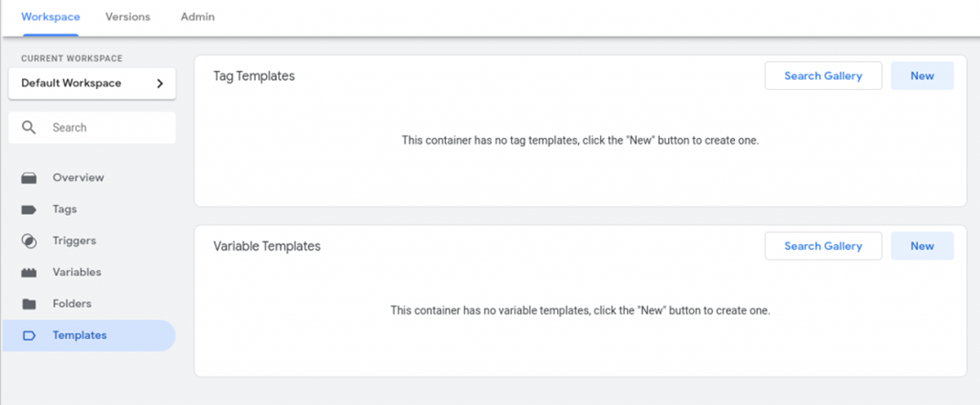Screen dimensions: 980x405
Task: Select the Triggers text label in the sidebar
Action: pyautogui.click(x=74, y=241)
